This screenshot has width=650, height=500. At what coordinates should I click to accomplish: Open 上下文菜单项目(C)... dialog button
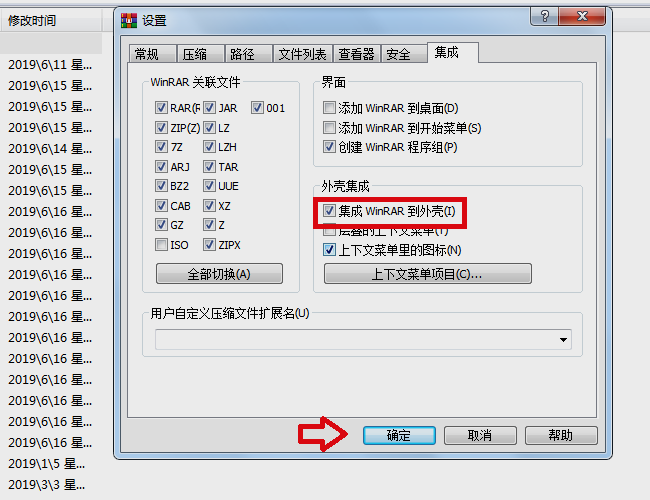pos(427,274)
